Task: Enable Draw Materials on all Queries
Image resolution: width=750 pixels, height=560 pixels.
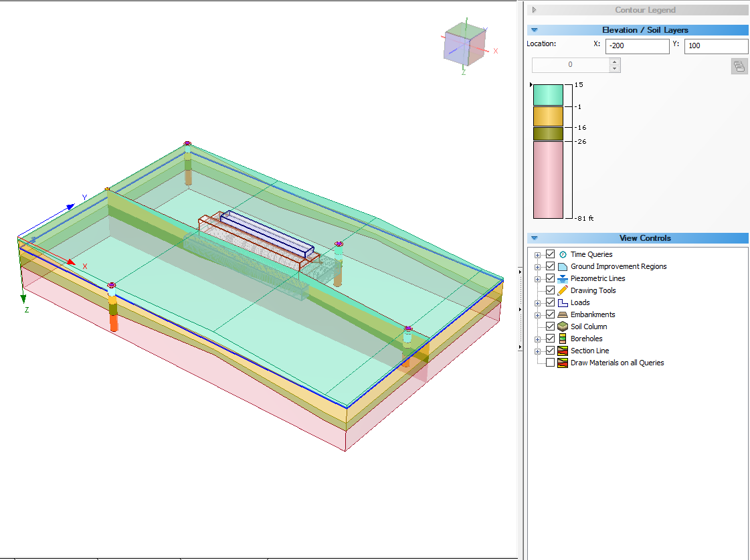Action: [551, 363]
